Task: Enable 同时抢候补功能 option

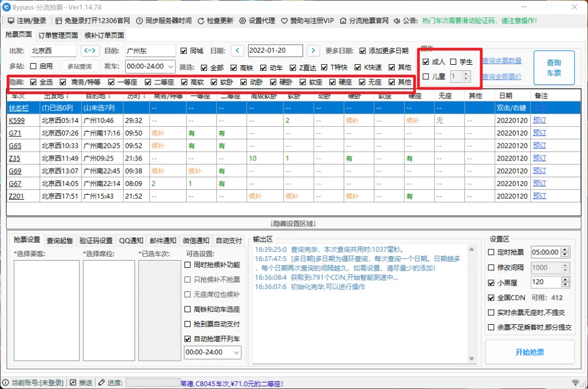Action: [x=187, y=264]
